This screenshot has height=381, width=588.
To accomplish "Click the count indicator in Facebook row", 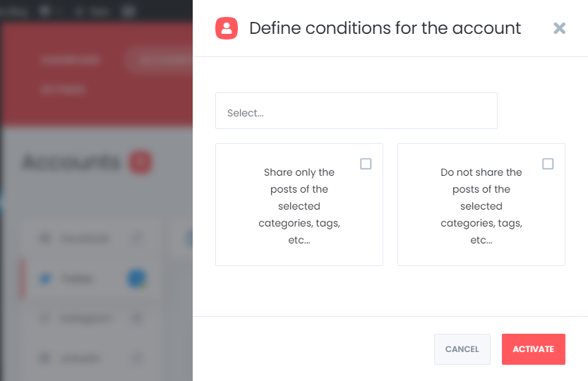I will click(x=137, y=238).
